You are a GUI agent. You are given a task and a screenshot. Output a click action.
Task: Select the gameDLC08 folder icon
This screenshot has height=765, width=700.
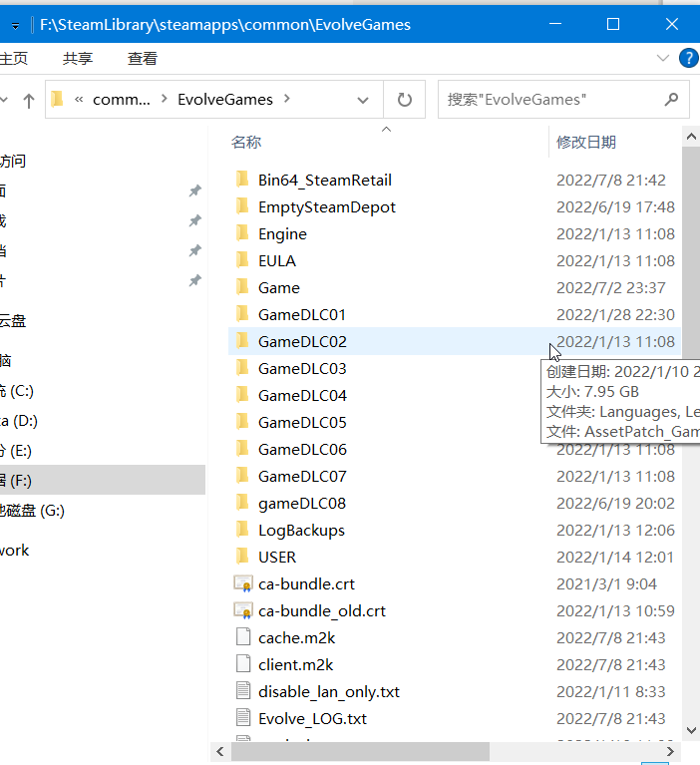[242, 502]
